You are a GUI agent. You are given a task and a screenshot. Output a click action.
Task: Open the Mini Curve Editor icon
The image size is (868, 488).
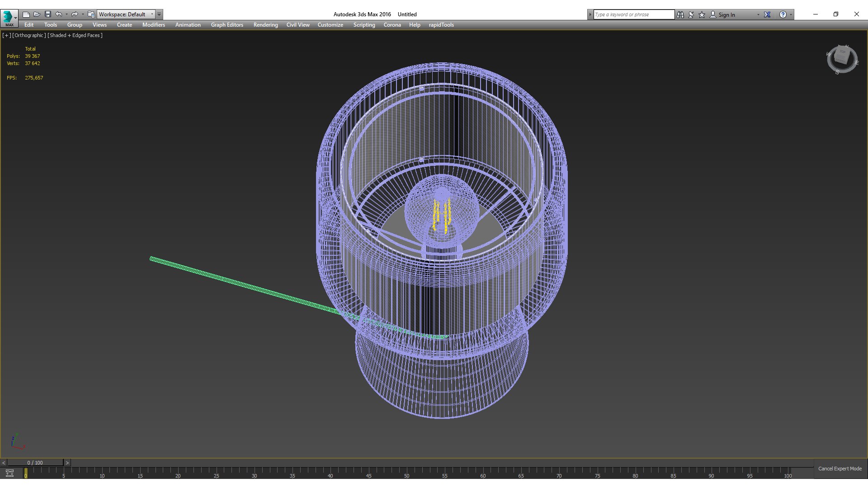tap(9, 473)
